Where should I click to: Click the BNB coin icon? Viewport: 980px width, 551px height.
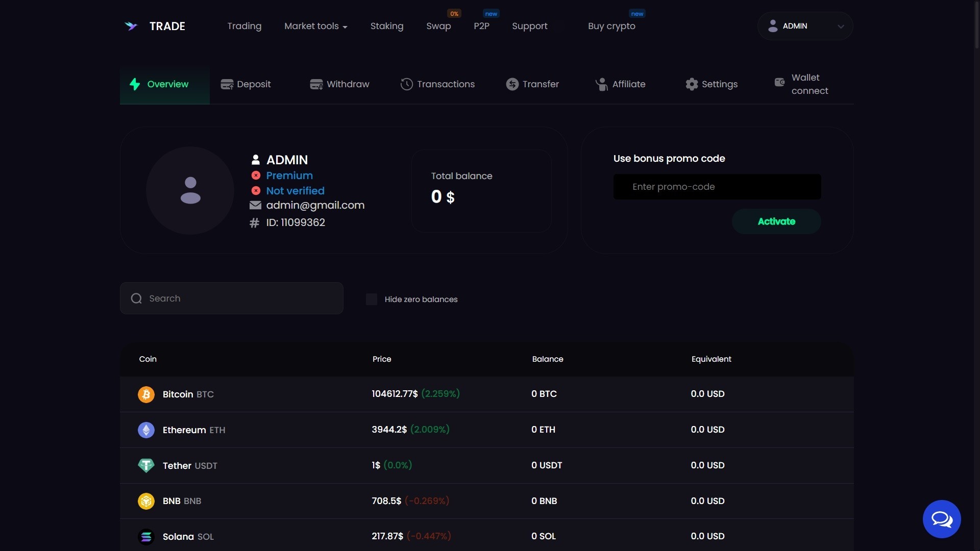tap(146, 501)
